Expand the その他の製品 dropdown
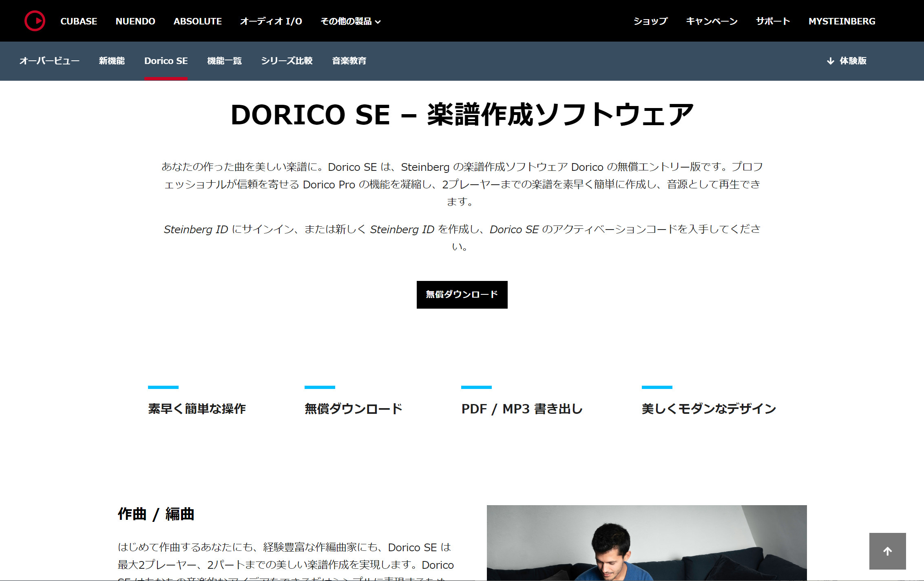The width and height of the screenshot is (924, 581). tap(351, 21)
